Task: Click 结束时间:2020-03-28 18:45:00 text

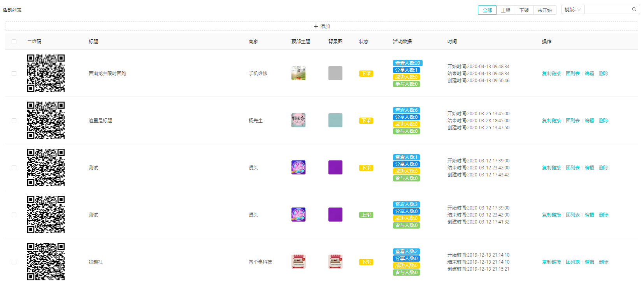Action: [478, 121]
